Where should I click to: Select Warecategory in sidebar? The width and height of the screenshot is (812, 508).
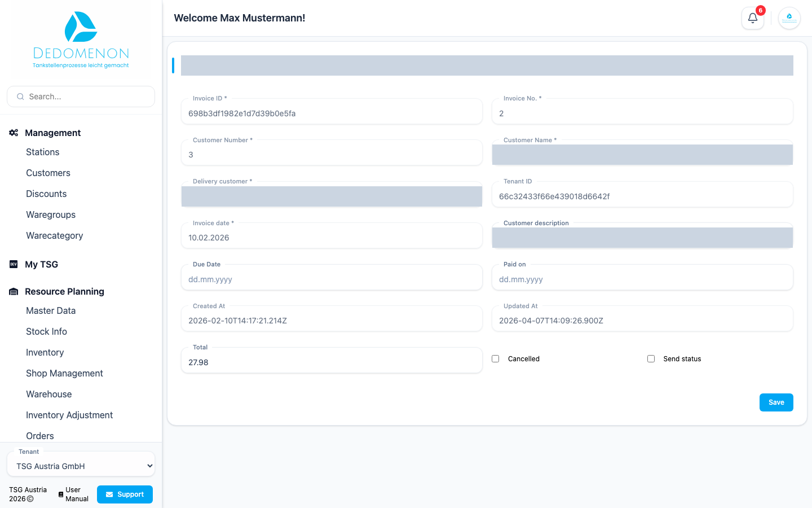point(55,235)
